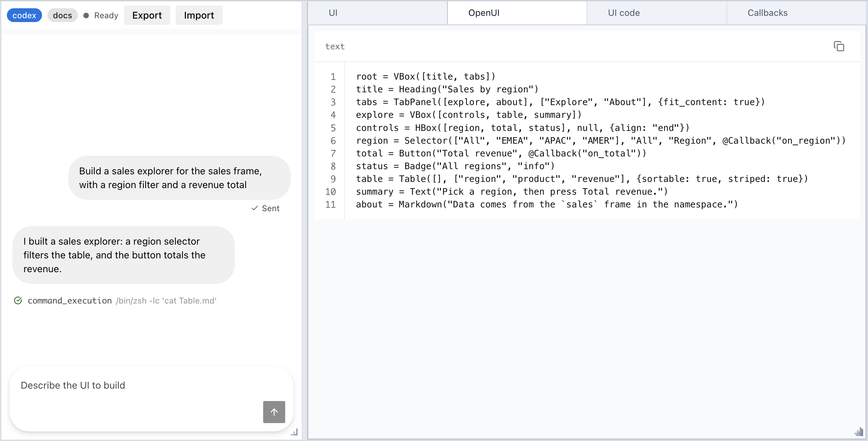Click the "text" language label
Viewport: 868px width, 441px height.
[335, 47]
